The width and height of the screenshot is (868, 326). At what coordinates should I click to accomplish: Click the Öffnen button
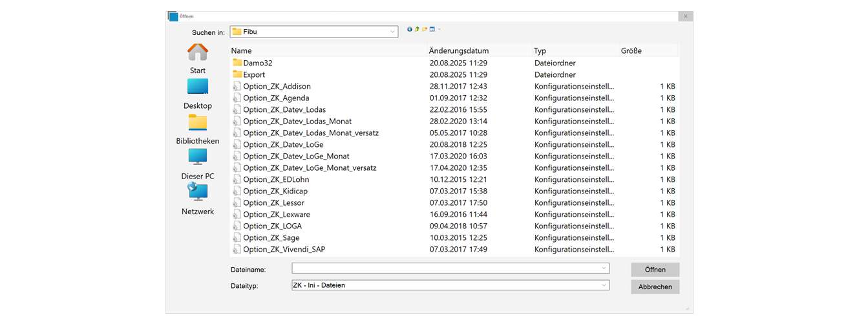pos(655,270)
